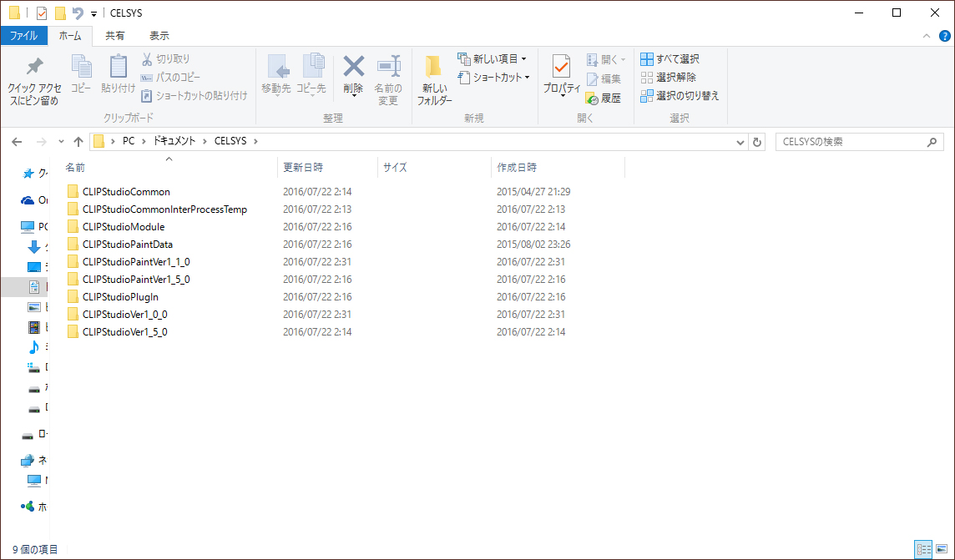The height and width of the screenshot is (560, 955).
Task: Click Rename (名前の変更) icon
Action: click(x=388, y=66)
